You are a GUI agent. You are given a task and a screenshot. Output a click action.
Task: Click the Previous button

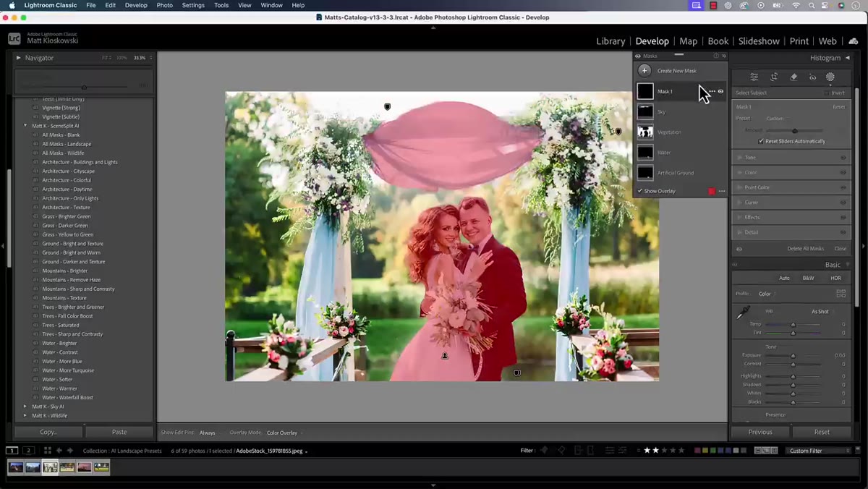pyautogui.click(x=760, y=432)
